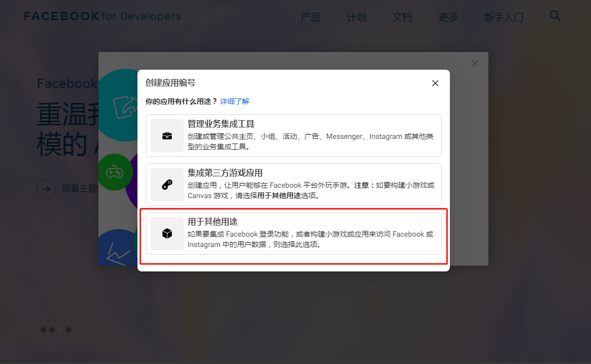Click the green game controller circle icon

pyautogui.click(x=115, y=172)
